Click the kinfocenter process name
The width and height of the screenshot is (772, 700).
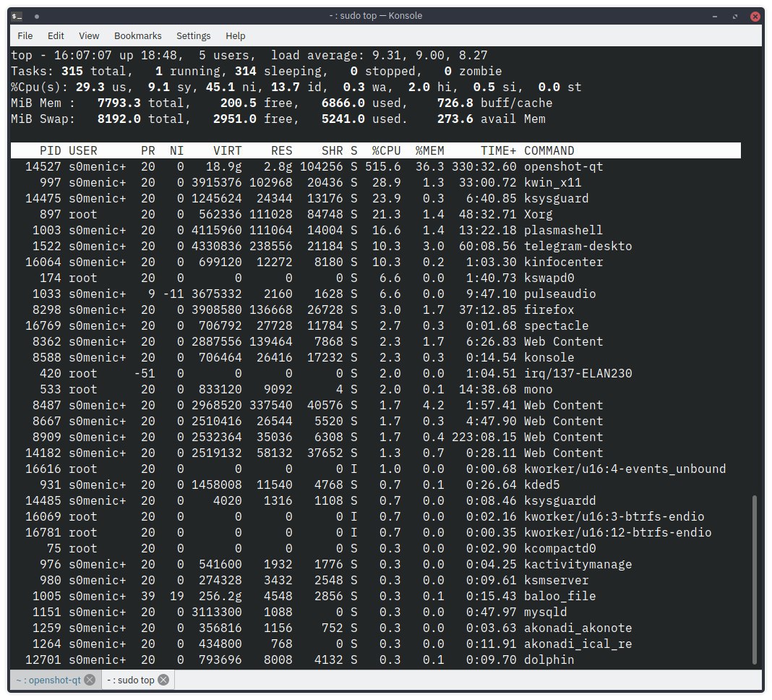pos(563,262)
